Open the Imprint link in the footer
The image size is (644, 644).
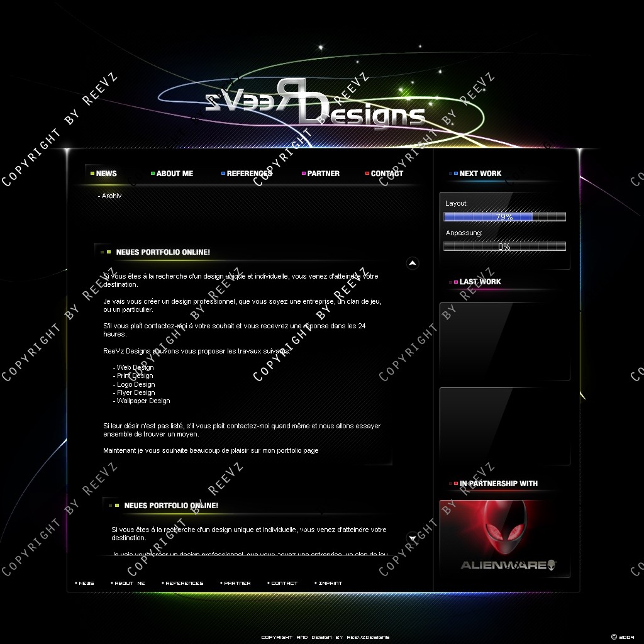[330, 583]
